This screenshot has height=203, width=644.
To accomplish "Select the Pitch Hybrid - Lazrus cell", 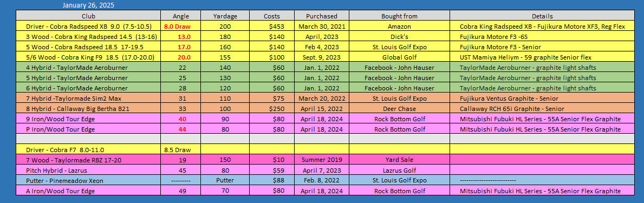I will 88,170.
